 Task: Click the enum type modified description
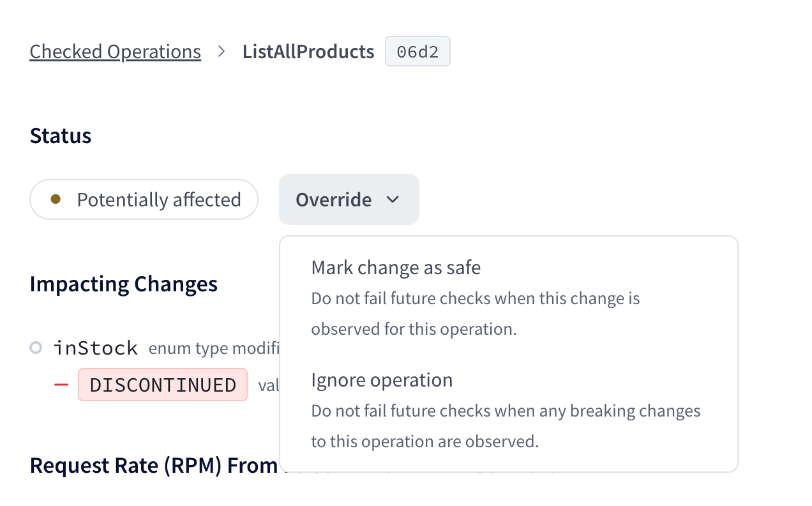[x=214, y=348]
